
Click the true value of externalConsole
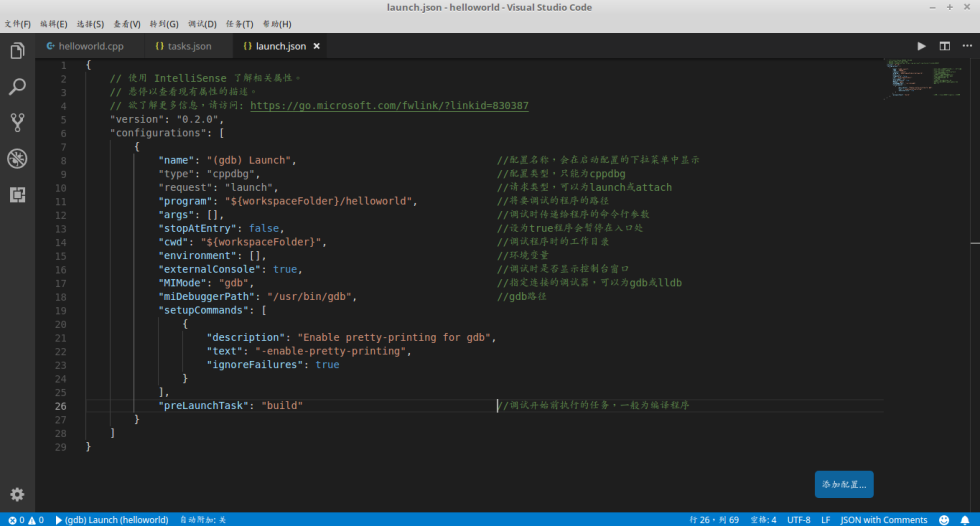click(x=285, y=269)
